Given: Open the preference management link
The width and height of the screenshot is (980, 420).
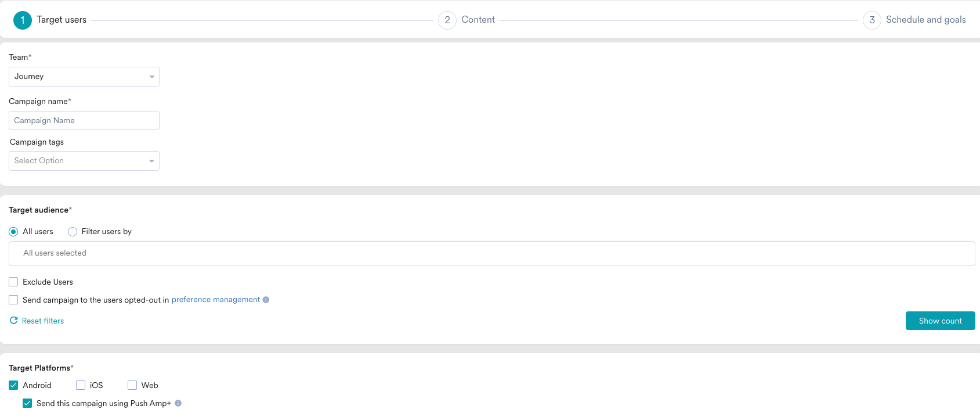Looking at the screenshot, I should pyautogui.click(x=215, y=300).
